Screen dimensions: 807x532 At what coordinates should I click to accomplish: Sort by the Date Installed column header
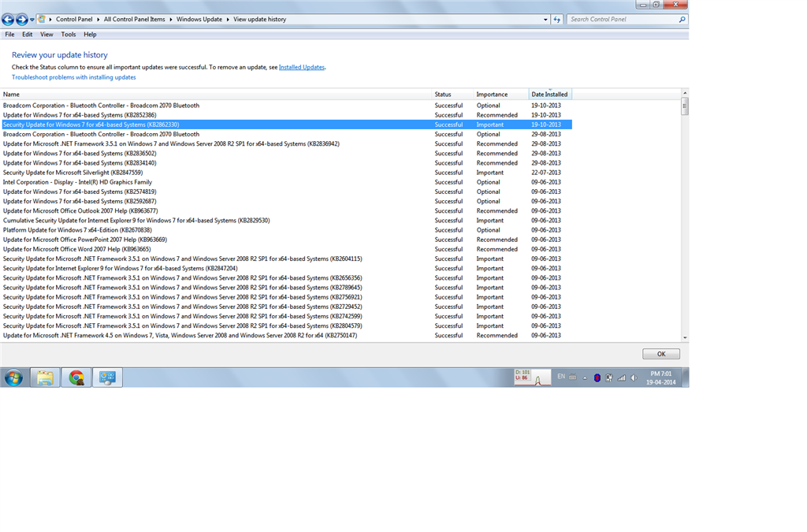[x=550, y=95]
